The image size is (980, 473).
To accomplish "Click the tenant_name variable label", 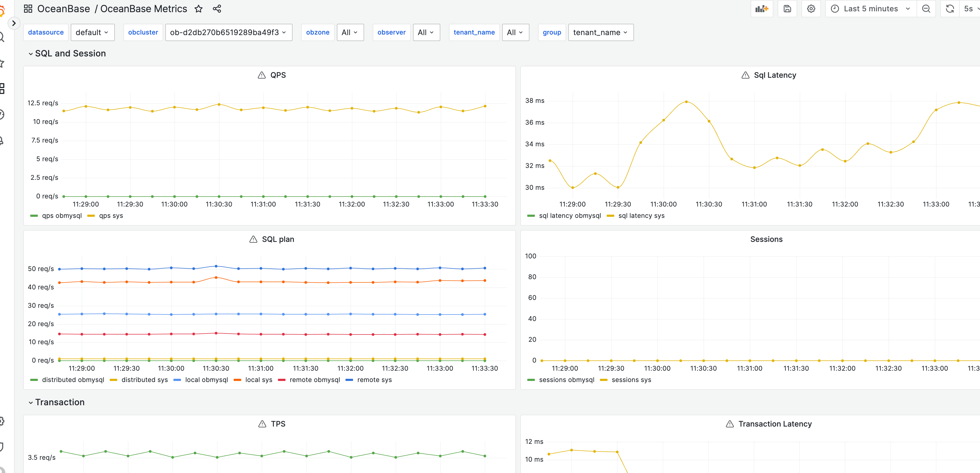I will tap(474, 32).
